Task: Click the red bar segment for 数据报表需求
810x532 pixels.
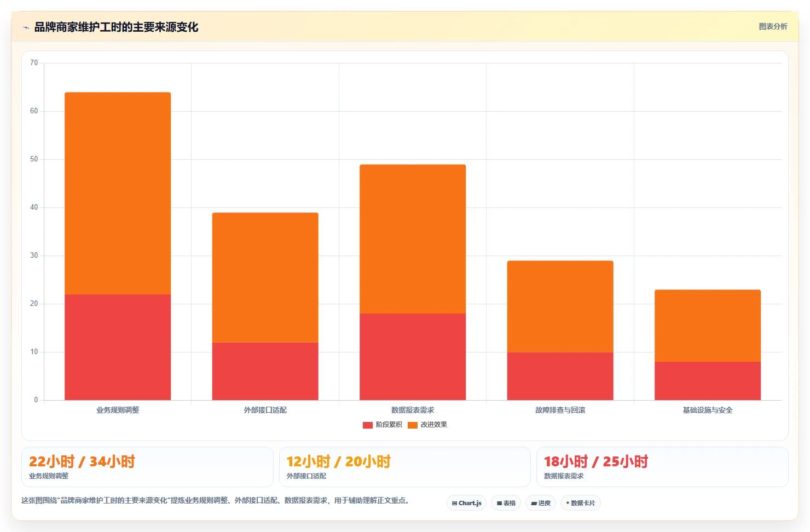Action: [413, 357]
